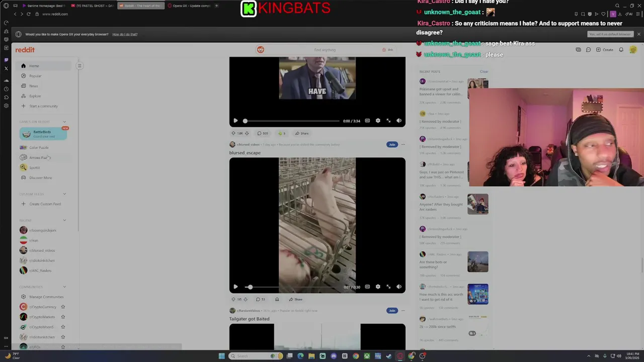Open the Home feed in Reddit sidebar

[x=43, y=66]
